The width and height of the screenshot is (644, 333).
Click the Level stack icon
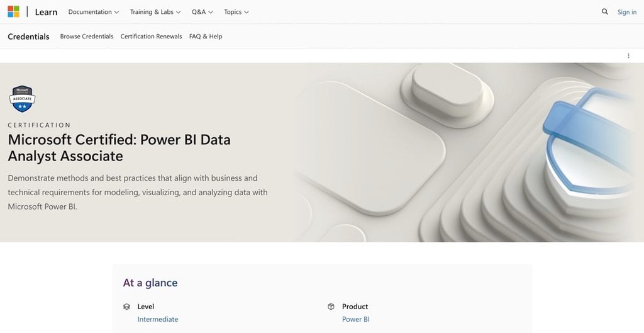point(126,307)
